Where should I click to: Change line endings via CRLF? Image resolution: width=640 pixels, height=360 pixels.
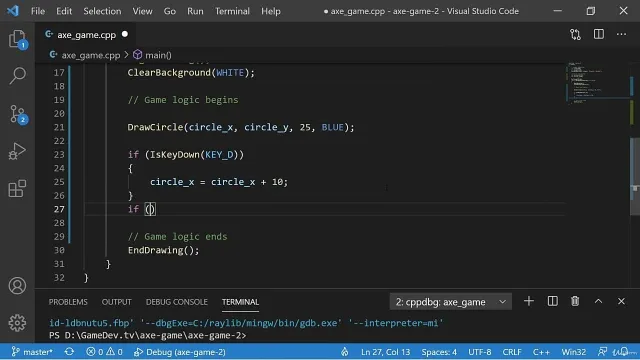click(x=512, y=352)
